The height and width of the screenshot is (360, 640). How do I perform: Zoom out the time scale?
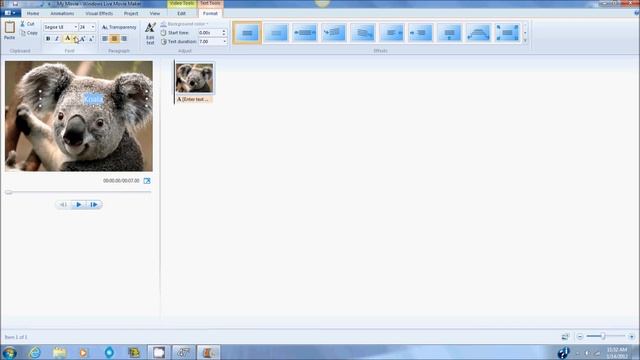(580, 336)
